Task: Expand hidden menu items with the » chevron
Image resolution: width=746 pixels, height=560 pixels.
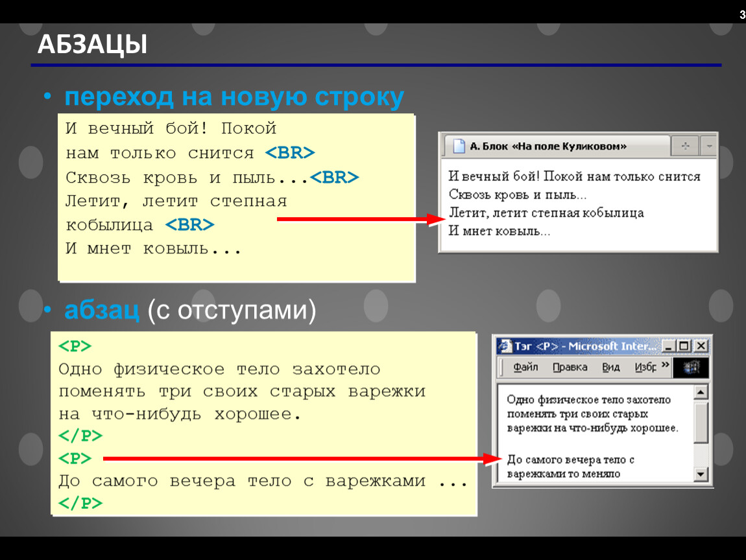Action: [x=665, y=365]
